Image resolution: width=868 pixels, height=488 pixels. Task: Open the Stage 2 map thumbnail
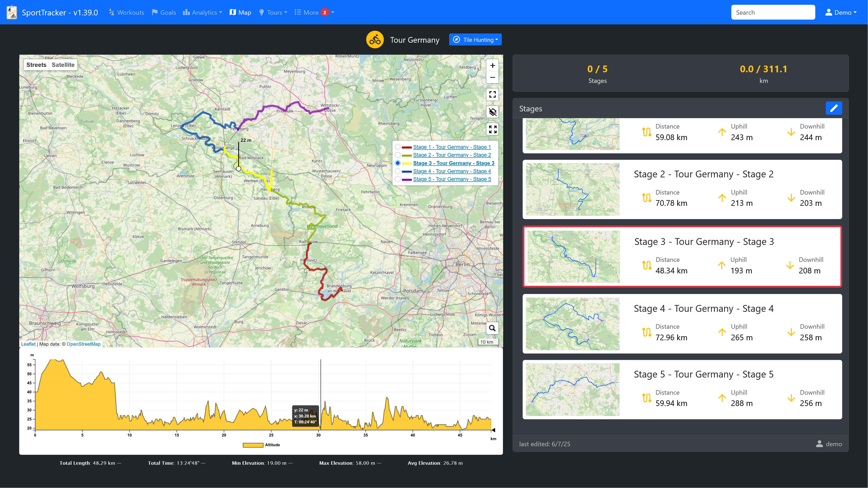(x=573, y=189)
